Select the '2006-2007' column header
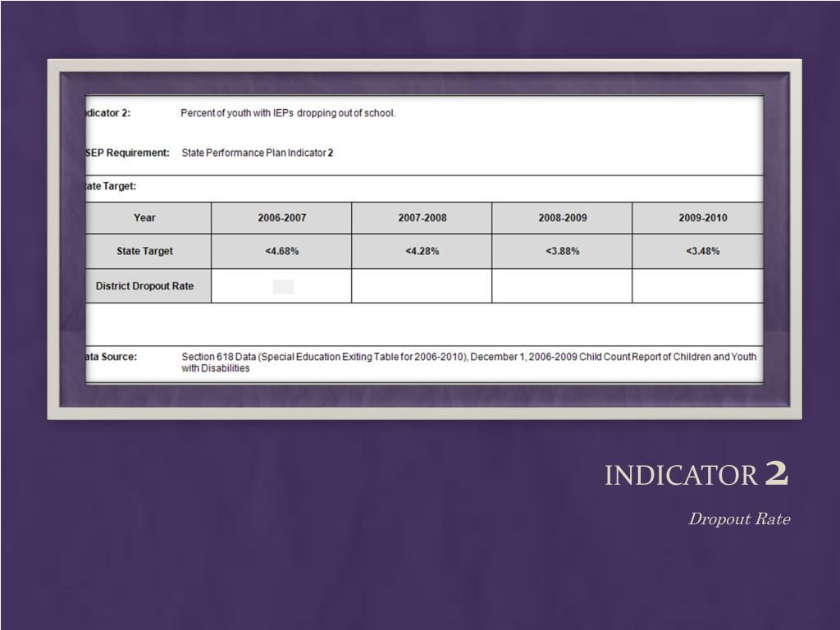The image size is (840, 630). coord(281,218)
